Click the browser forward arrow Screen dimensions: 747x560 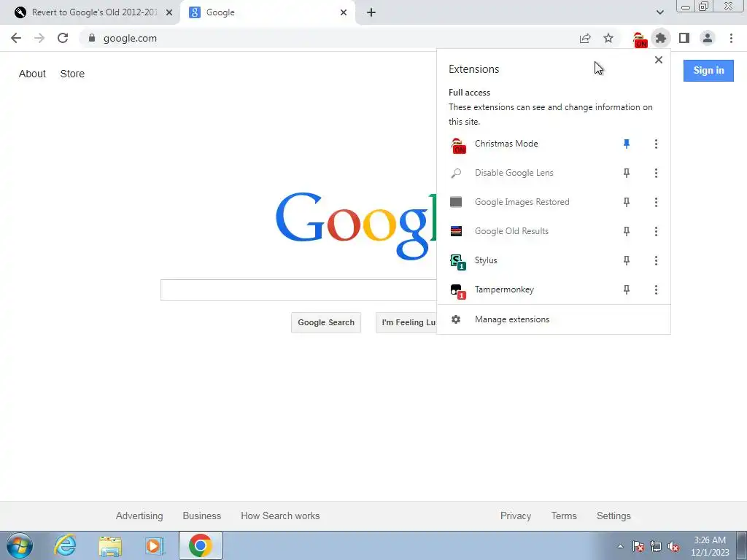tap(39, 38)
